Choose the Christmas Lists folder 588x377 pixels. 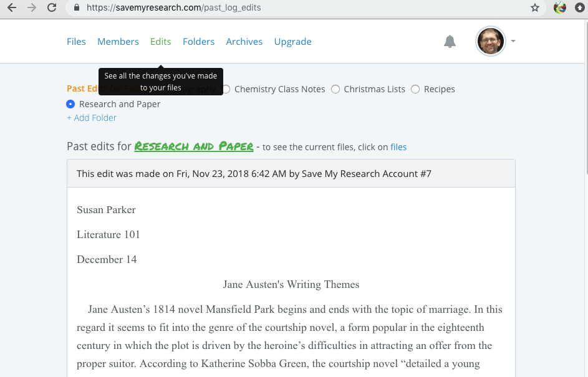point(335,89)
